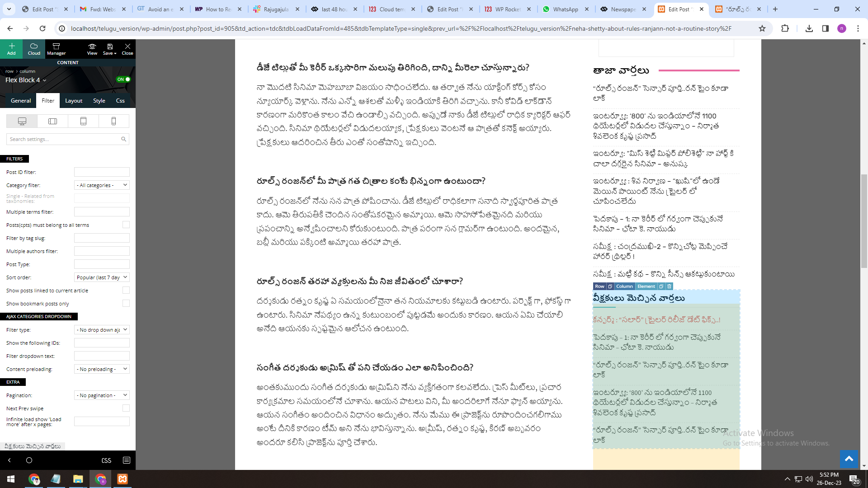The image size is (868, 488).
Task: Click the back arrow at panel bottom
Action: pyautogui.click(x=9, y=460)
